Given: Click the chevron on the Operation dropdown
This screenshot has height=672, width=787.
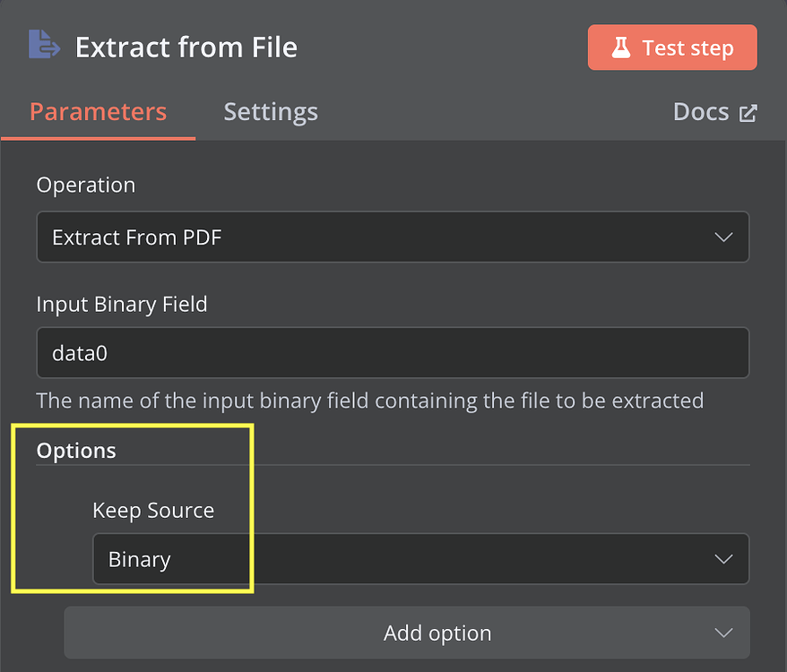Looking at the screenshot, I should pos(723,237).
